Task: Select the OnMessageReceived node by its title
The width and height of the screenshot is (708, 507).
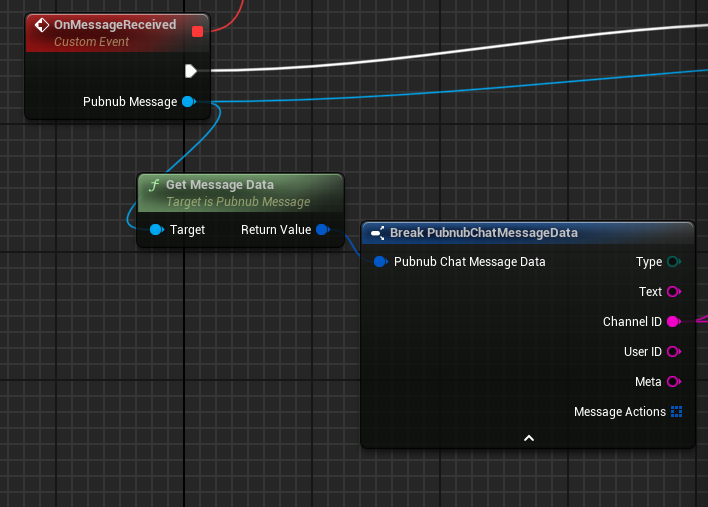Action: (115, 25)
